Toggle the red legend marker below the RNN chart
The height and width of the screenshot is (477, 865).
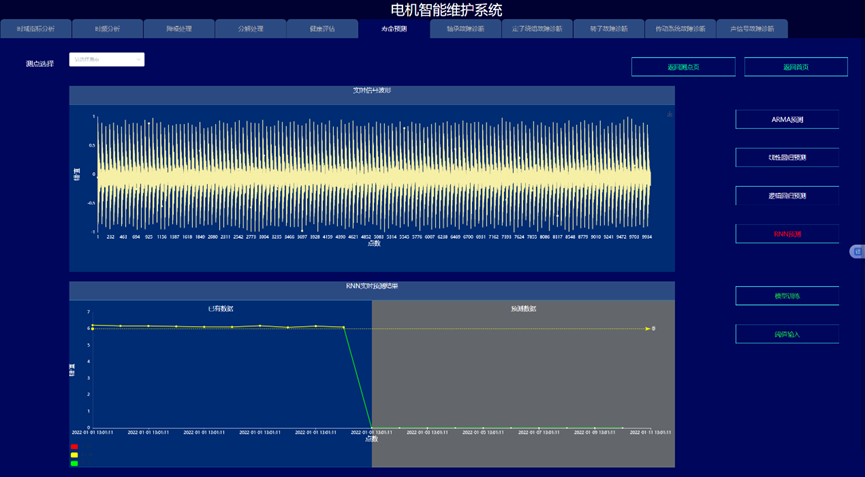(74, 447)
